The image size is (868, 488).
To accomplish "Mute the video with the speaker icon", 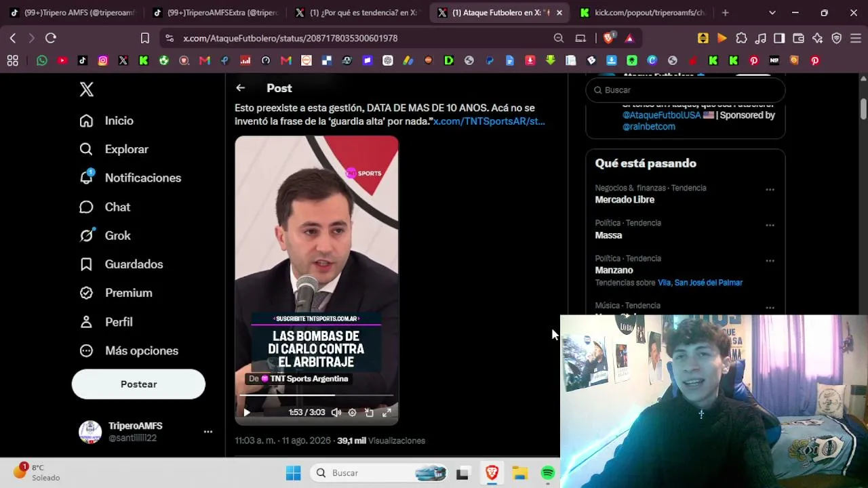I will [336, 412].
